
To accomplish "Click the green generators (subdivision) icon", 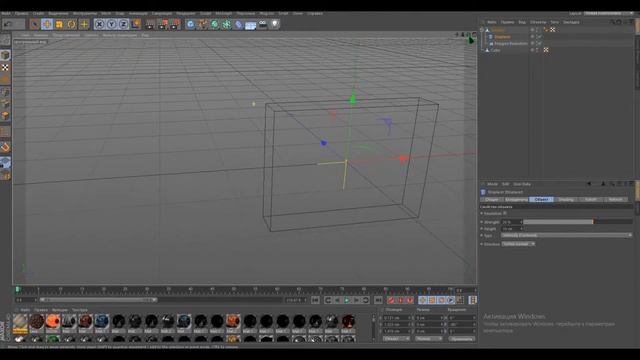I will click(x=215, y=24).
